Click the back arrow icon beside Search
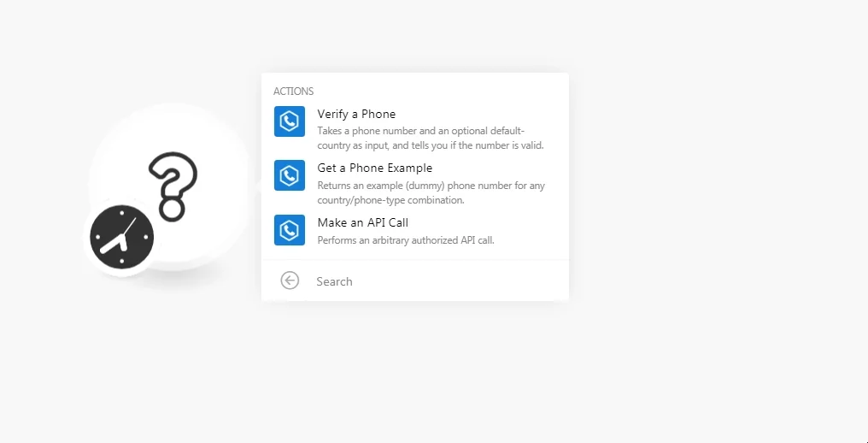The image size is (868, 443). tap(290, 281)
